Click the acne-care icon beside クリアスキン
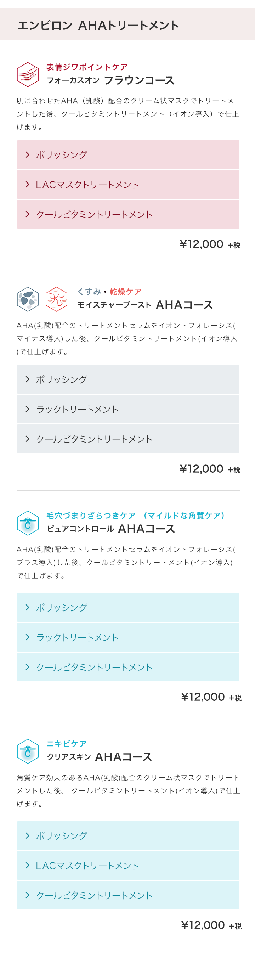255x980 pixels. click(28, 751)
